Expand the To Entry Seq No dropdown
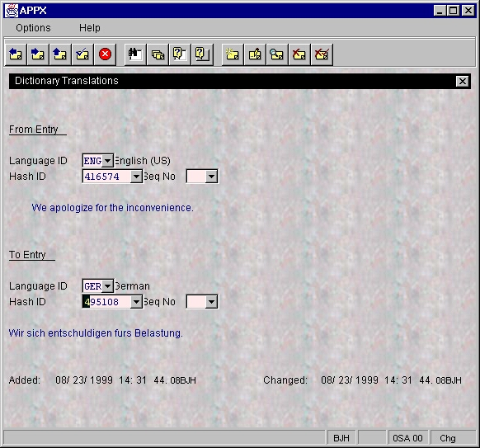This screenshot has height=448, width=480. (x=211, y=302)
